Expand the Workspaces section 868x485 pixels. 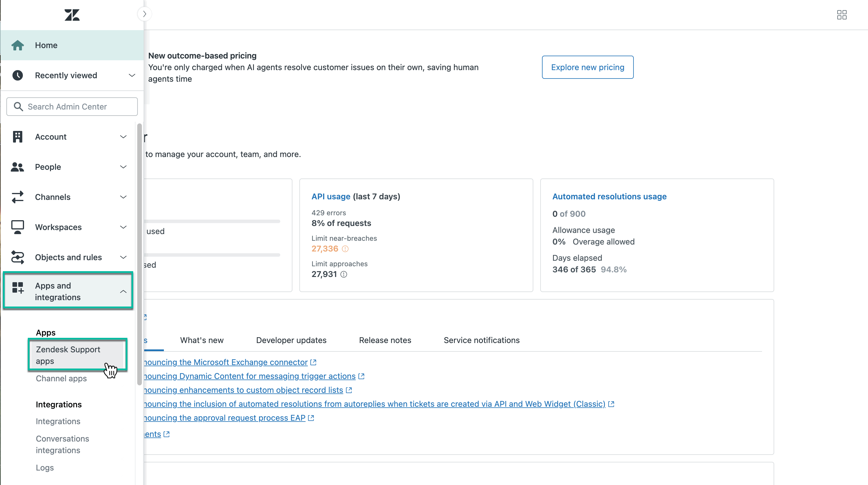tap(123, 227)
